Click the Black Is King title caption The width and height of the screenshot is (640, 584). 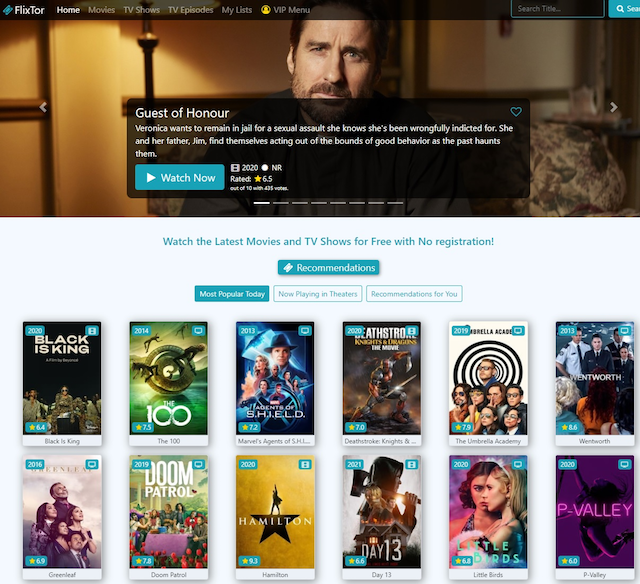[62, 441]
